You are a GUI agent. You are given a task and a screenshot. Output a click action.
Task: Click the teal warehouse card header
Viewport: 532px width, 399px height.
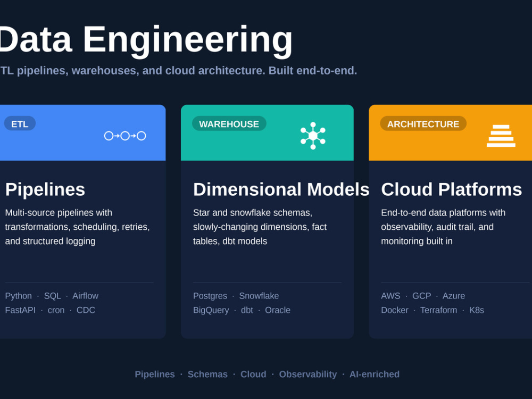point(268,132)
